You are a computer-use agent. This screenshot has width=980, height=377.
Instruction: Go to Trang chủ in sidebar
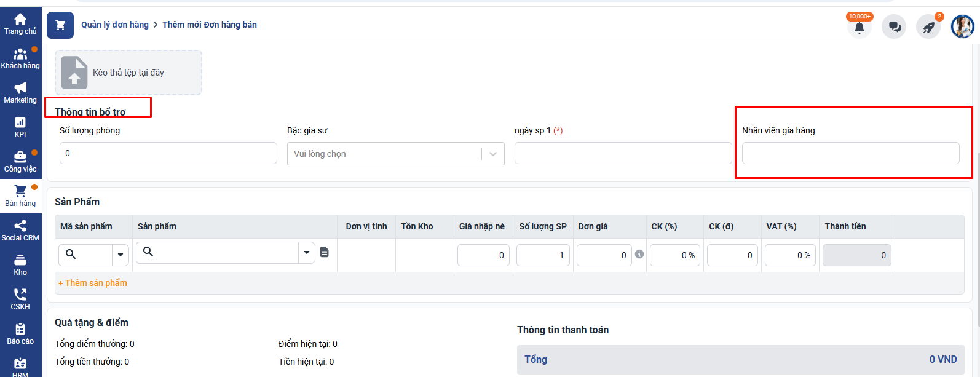(20, 24)
